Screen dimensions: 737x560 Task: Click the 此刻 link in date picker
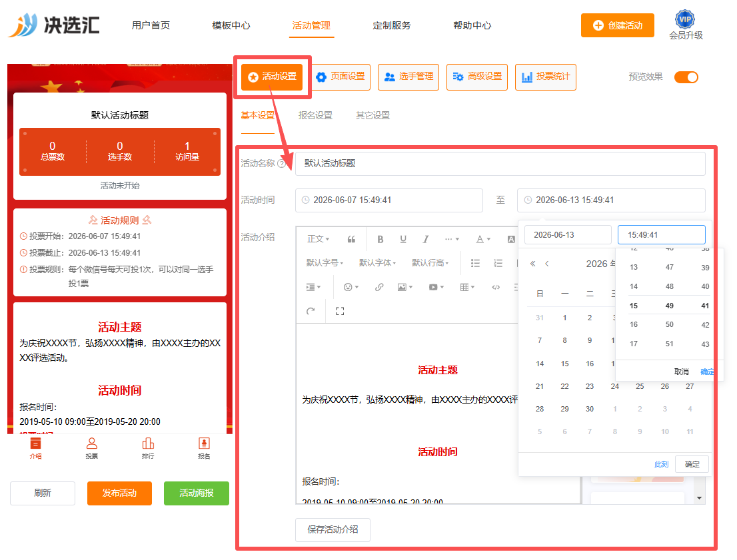[661, 464]
